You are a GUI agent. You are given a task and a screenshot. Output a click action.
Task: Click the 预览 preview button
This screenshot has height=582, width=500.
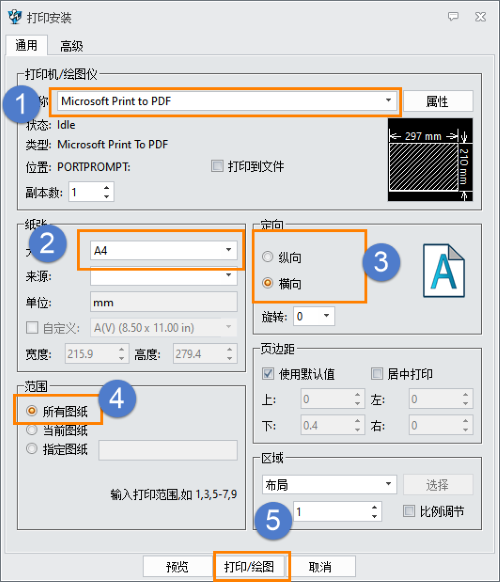[x=178, y=566]
